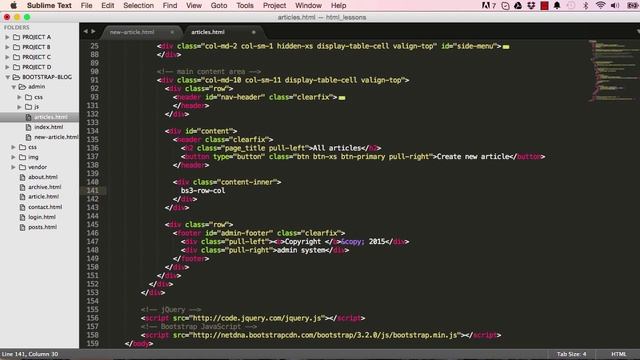Click the posts.html file icon
The height and width of the screenshot is (360, 640).
[x=22, y=227]
